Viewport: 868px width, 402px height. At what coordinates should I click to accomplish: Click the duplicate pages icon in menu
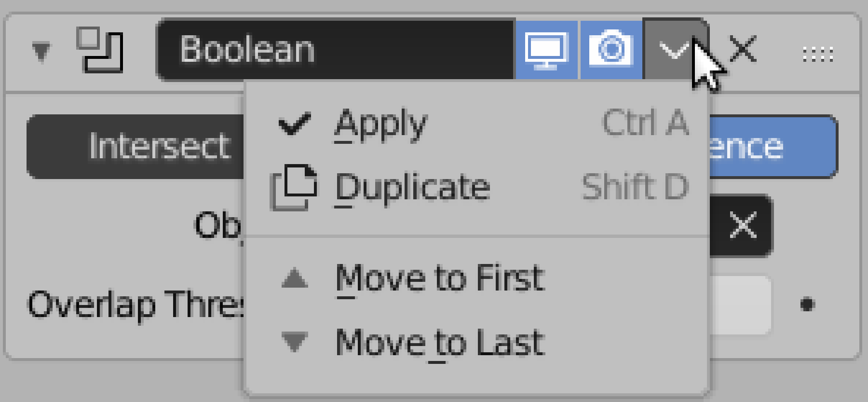pos(294,187)
